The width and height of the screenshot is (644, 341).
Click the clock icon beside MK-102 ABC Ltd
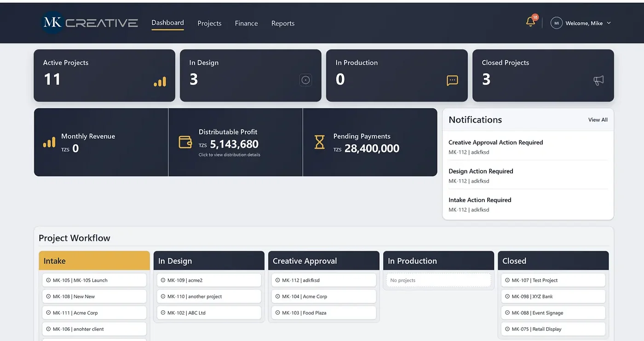tap(163, 313)
